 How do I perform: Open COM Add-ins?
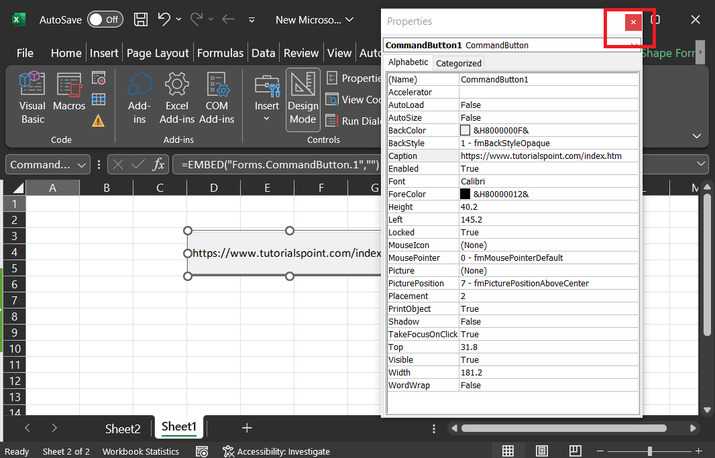(217, 96)
